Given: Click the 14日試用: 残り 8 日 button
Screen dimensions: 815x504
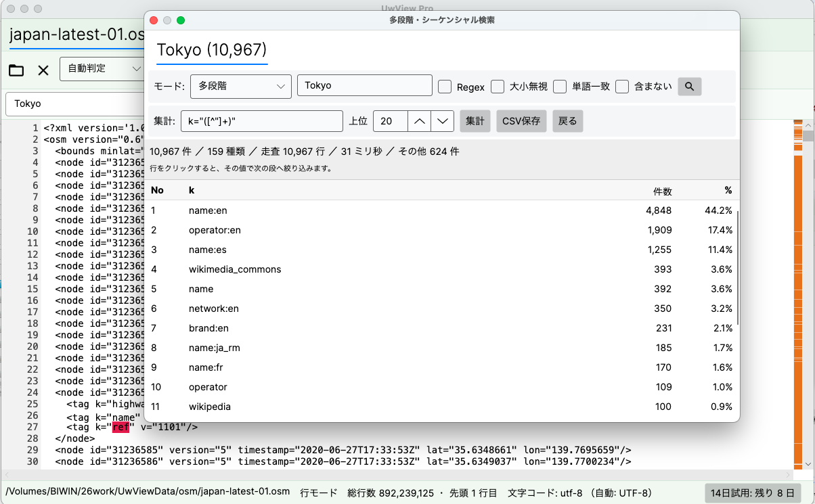Looking at the screenshot, I should tap(753, 492).
